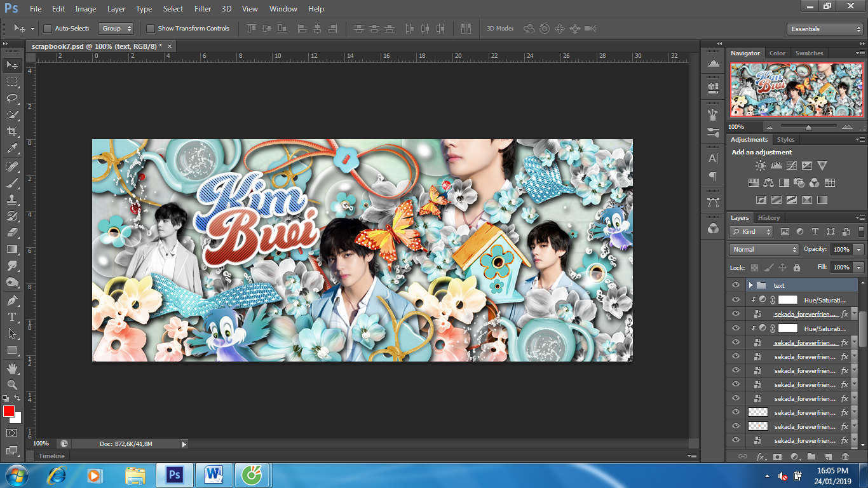This screenshot has width=868, height=488.
Task: Select the Eyedropper tool
Action: 12,149
